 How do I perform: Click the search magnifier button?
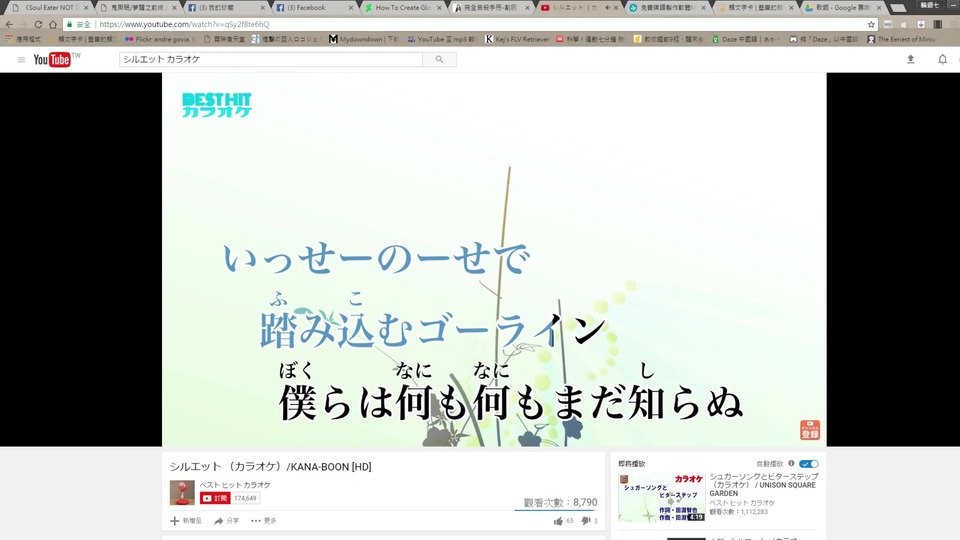point(439,59)
